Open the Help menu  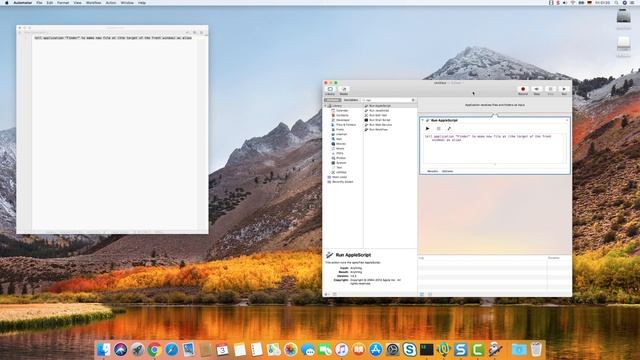tap(142, 3)
